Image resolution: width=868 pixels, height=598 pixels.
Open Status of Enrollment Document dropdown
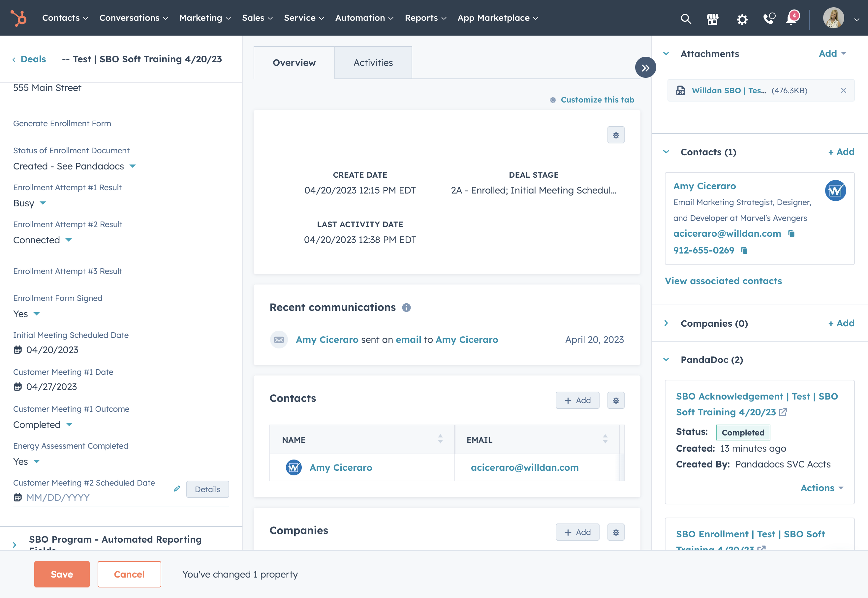click(x=75, y=166)
